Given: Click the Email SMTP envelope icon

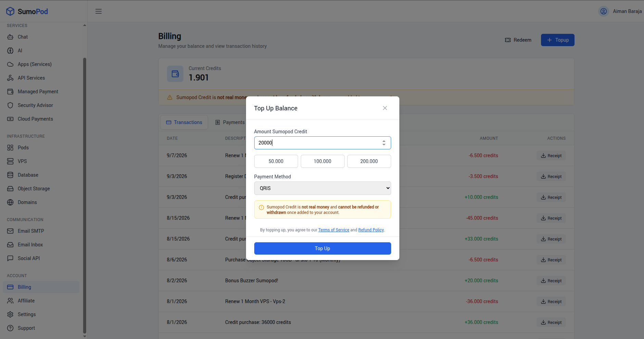Looking at the screenshot, I should point(10,231).
